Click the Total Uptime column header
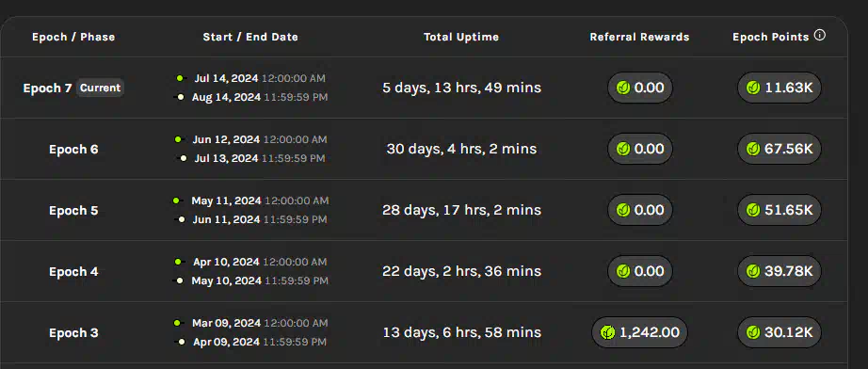Image resolution: width=868 pixels, height=369 pixels. click(461, 37)
